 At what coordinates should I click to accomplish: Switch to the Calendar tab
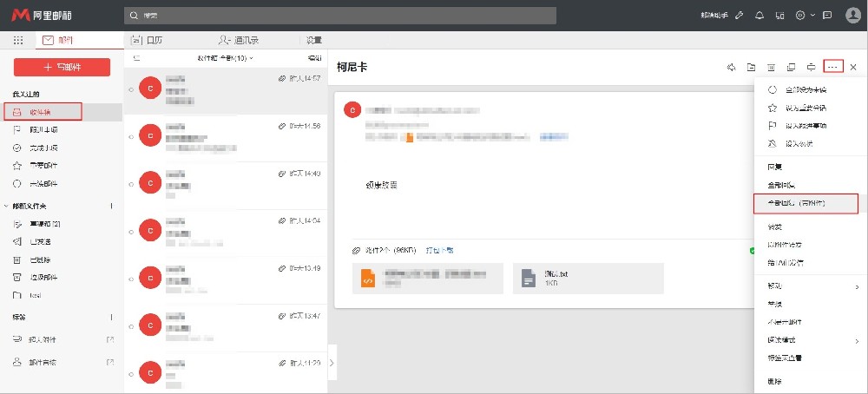coord(148,41)
